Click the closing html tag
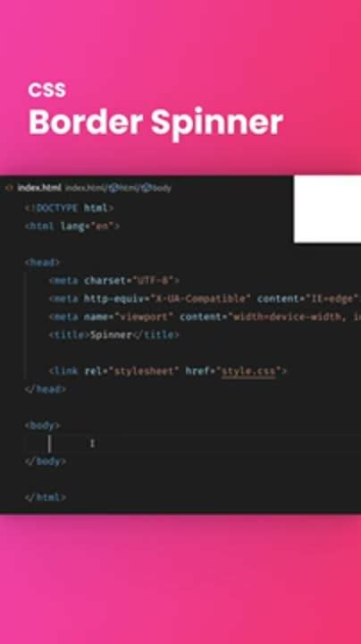 (x=45, y=497)
